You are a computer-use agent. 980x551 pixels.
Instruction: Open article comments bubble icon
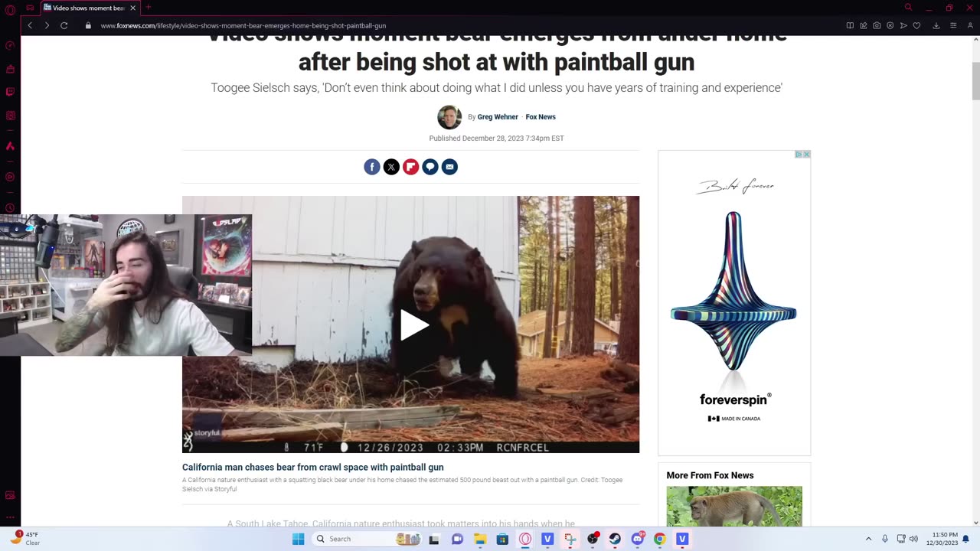coord(430,167)
